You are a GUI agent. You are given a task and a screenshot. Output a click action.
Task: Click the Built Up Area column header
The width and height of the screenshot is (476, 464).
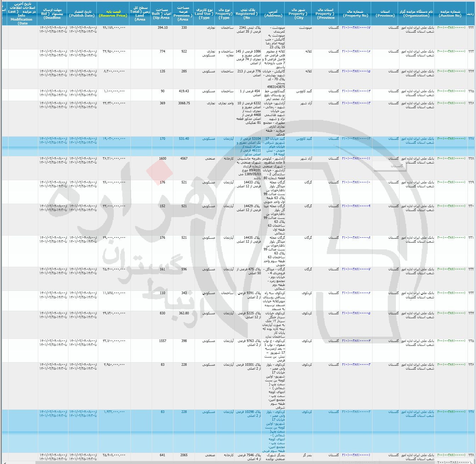pyautogui.click(x=161, y=13)
